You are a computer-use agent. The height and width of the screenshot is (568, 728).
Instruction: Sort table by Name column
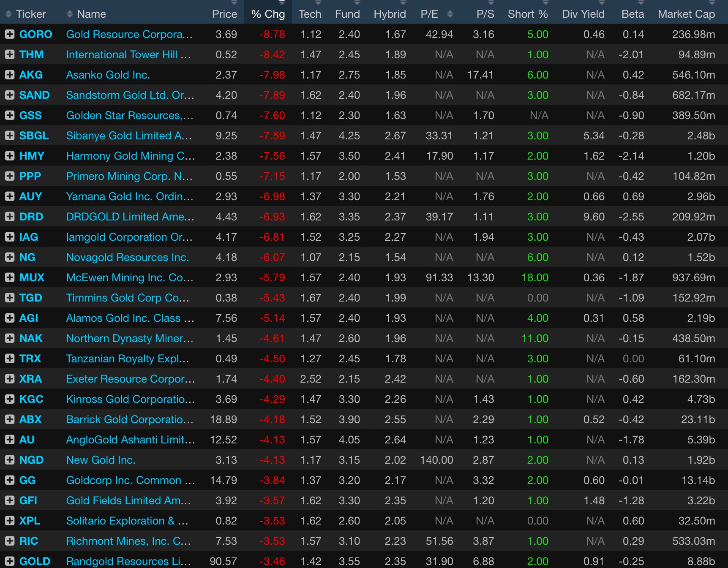91,14
